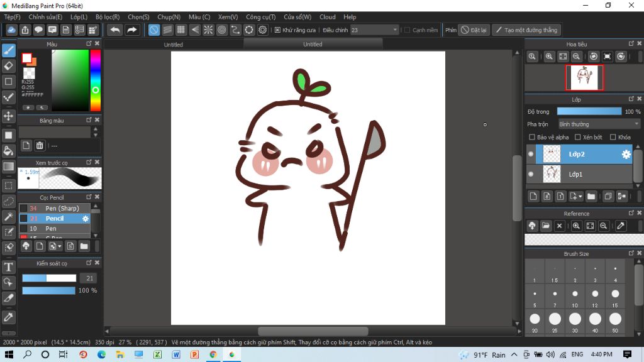Image resolution: width=644 pixels, height=362 pixels.
Task: Enable the Khóa layer lock checkbox
Action: pos(613,137)
